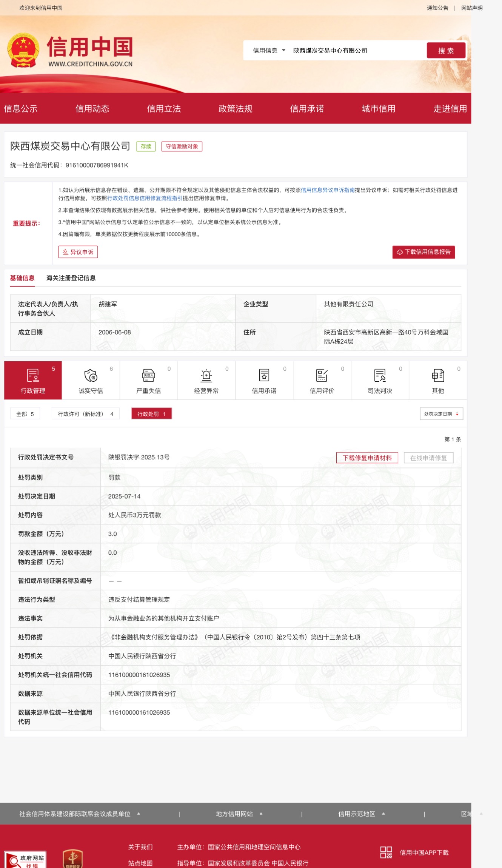Select the enterprise type 其他有限责任公司
Image resolution: width=502 pixels, height=868 pixels.
349,304
